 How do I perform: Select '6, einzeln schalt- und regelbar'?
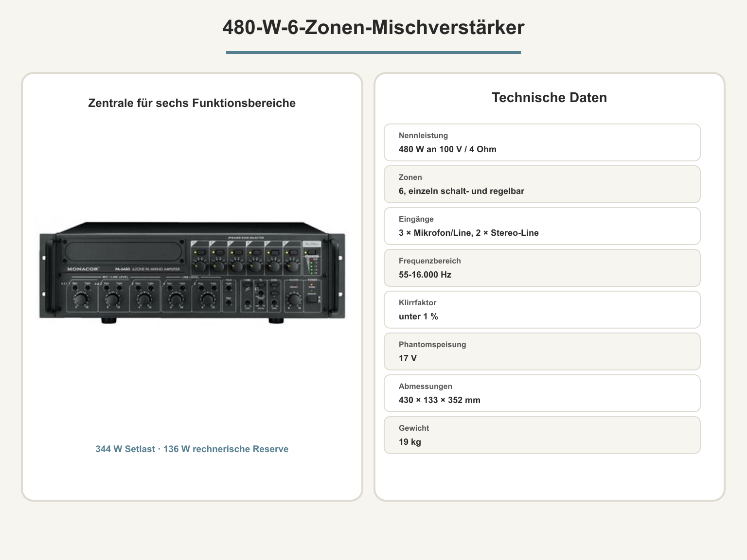point(462,191)
